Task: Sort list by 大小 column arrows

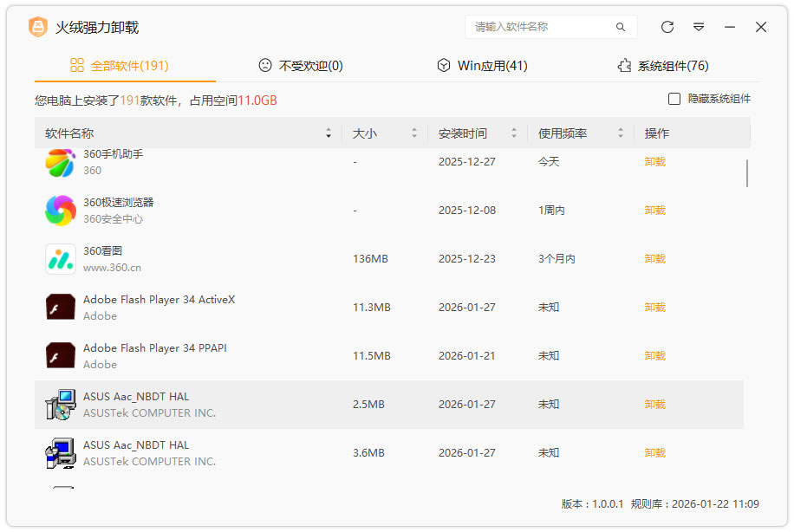Action: [x=414, y=133]
